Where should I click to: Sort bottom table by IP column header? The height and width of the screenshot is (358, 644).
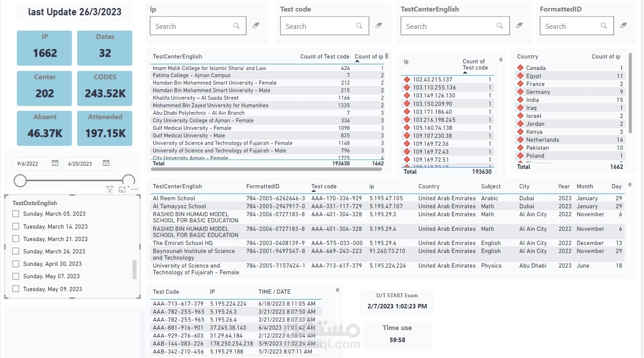point(213,292)
